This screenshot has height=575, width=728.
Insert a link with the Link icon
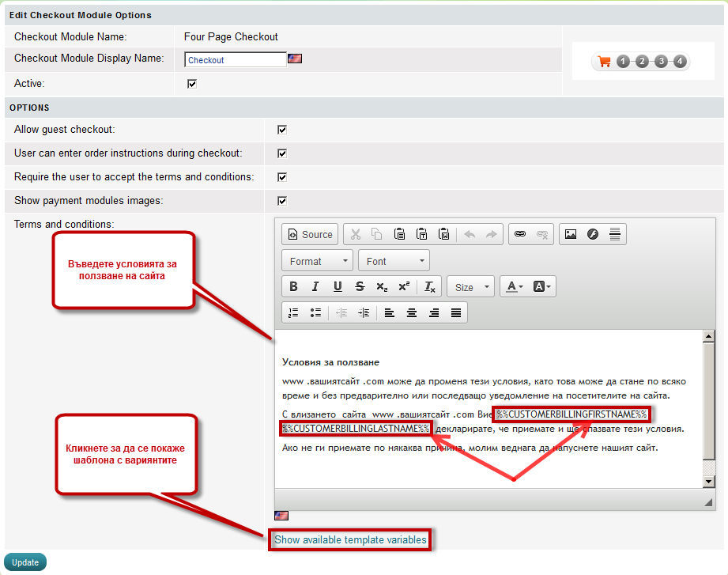tap(520, 234)
